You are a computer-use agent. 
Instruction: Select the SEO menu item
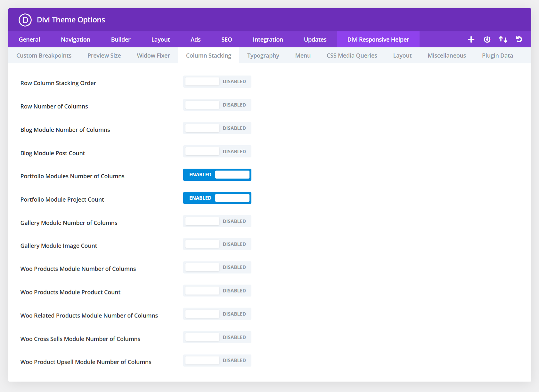226,39
